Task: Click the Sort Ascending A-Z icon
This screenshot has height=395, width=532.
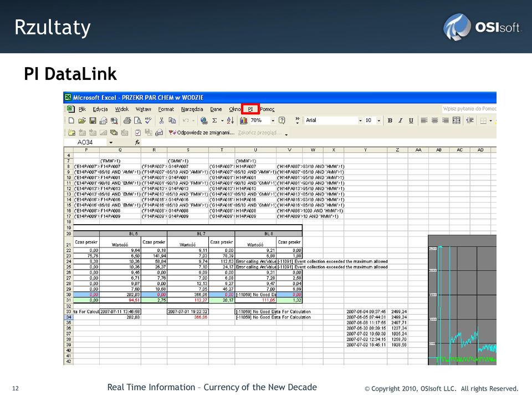Action: [231, 120]
